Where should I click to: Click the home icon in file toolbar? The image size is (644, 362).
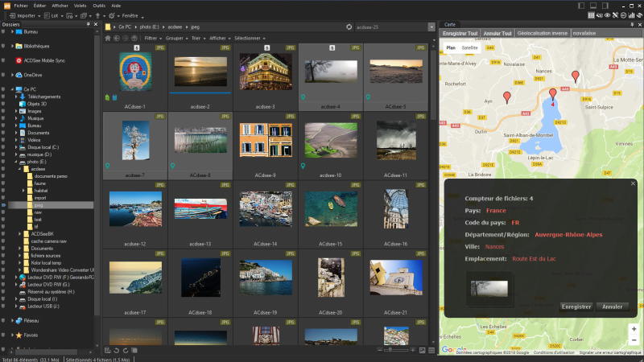tap(108, 38)
